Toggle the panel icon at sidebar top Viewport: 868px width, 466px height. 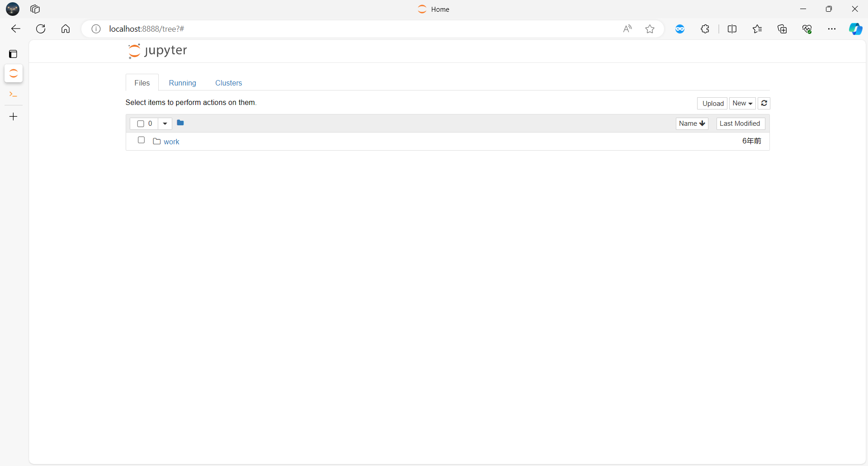point(13,54)
